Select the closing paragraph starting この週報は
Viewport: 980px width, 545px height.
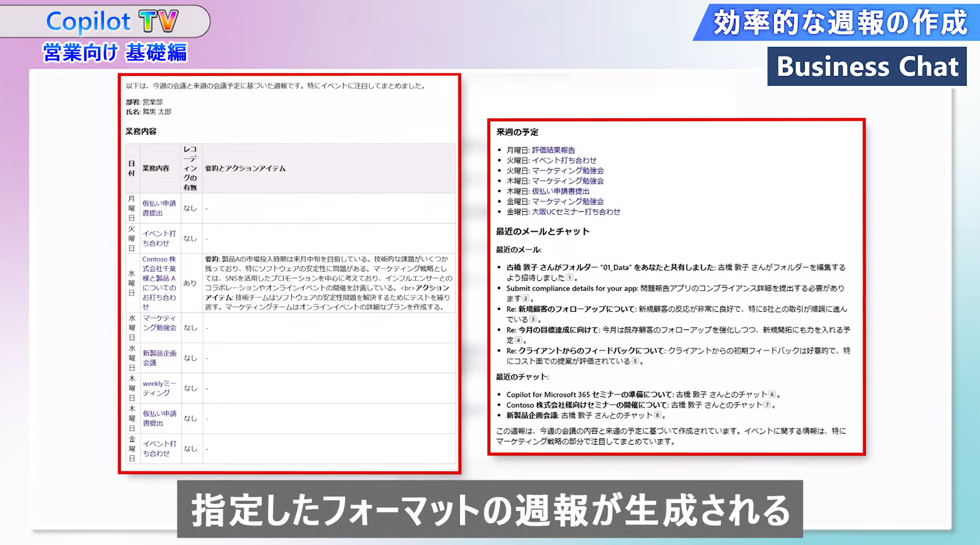pos(671,436)
